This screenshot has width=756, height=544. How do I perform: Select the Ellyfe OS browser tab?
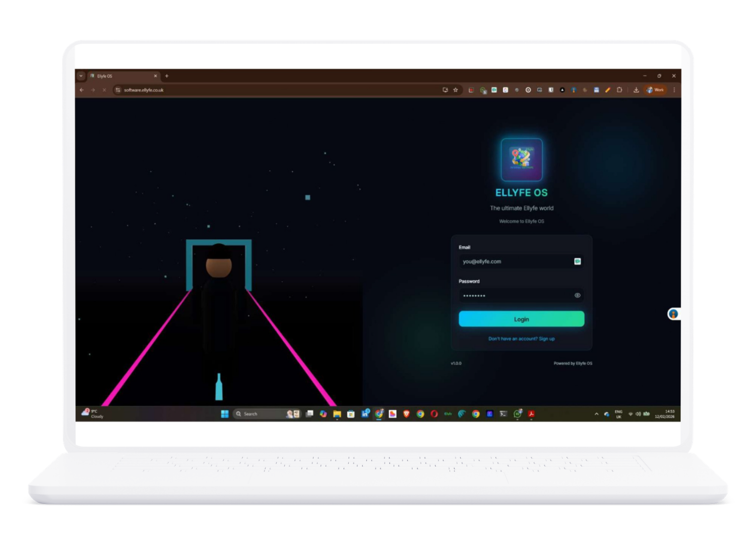[123, 76]
